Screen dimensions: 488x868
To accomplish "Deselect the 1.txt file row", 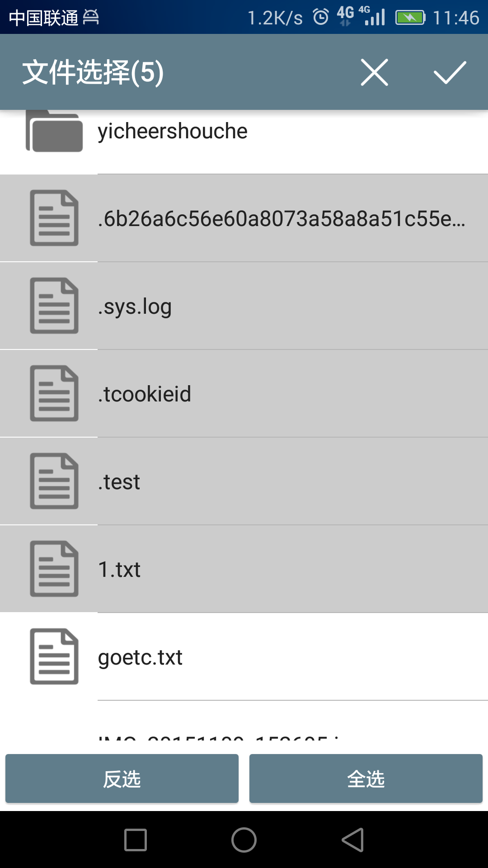I will 244,569.
